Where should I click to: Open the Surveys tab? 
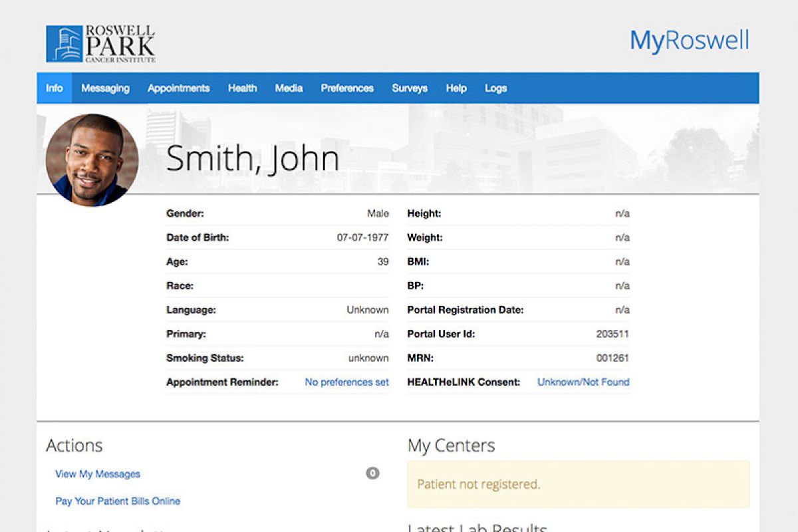pyautogui.click(x=410, y=88)
